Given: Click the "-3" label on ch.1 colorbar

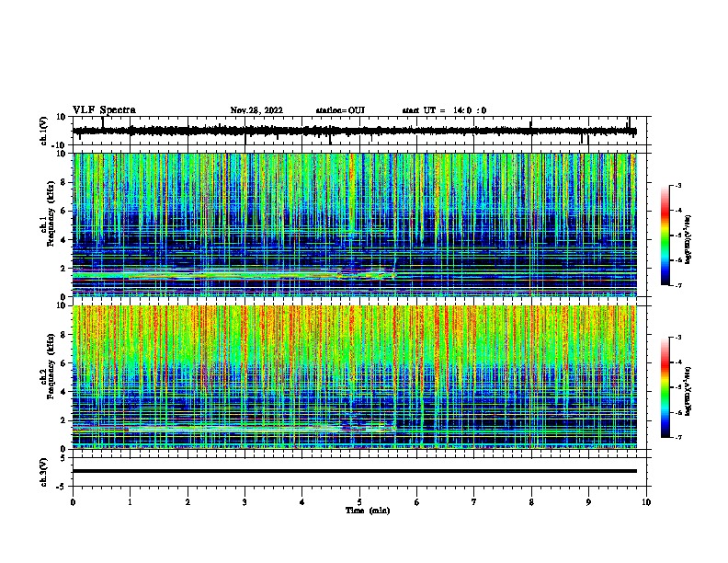Looking at the screenshot, I should (677, 185).
